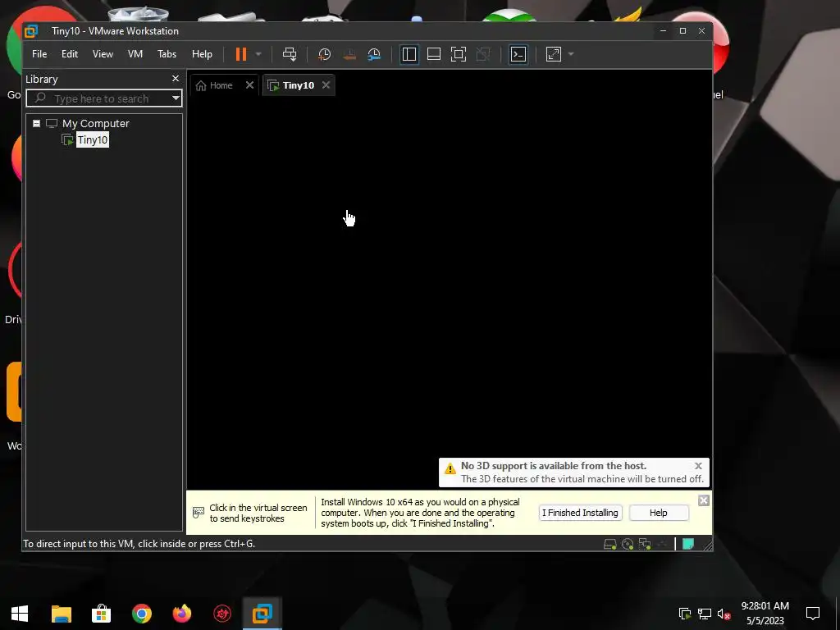840x630 pixels.
Task: Toggle the console view icon
Action: point(518,54)
